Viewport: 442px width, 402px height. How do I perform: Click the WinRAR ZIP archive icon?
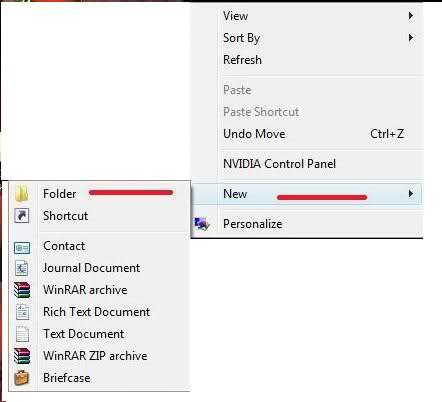[22, 356]
